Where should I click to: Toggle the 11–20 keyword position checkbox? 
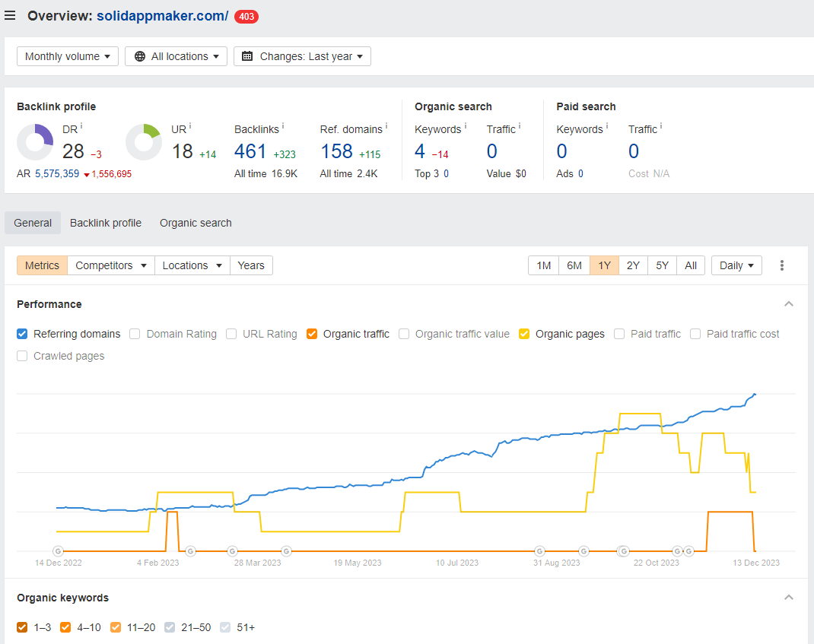(115, 627)
